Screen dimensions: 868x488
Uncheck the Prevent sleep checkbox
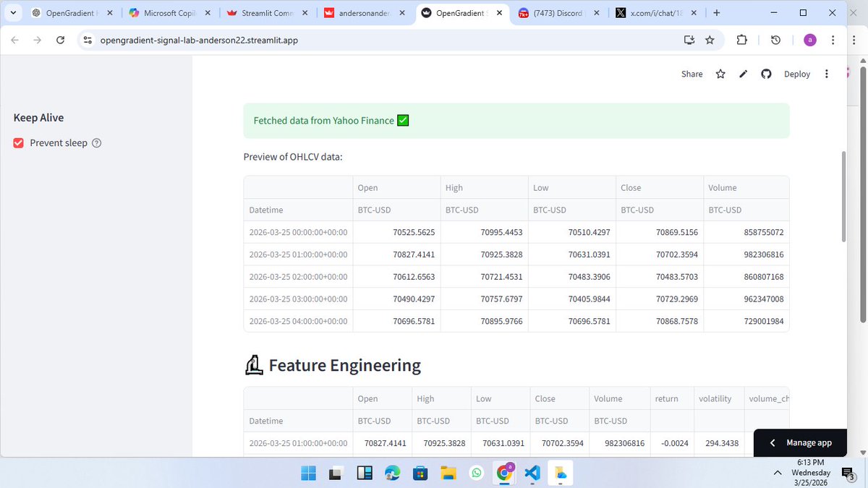point(20,143)
